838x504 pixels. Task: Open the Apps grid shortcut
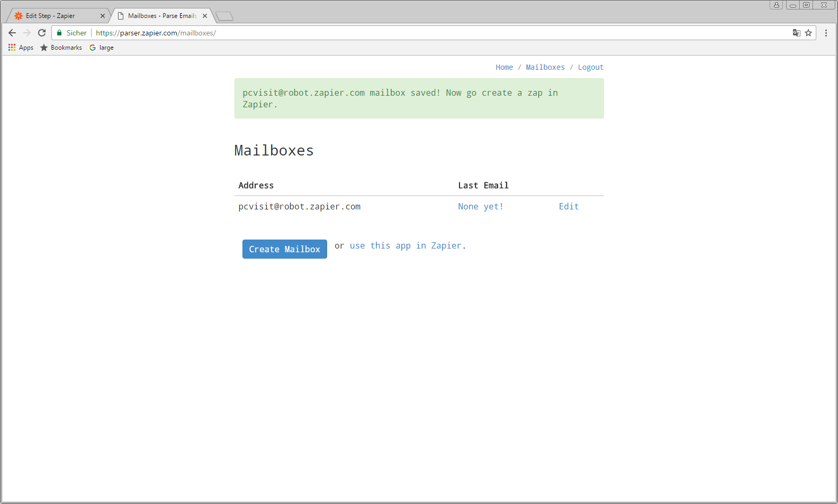(21, 48)
